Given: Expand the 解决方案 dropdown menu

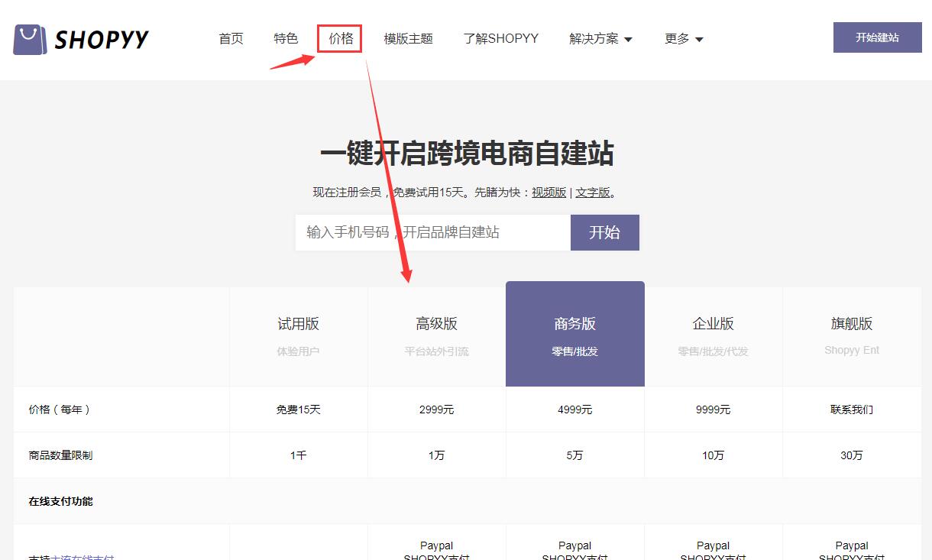Looking at the screenshot, I should point(600,38).
